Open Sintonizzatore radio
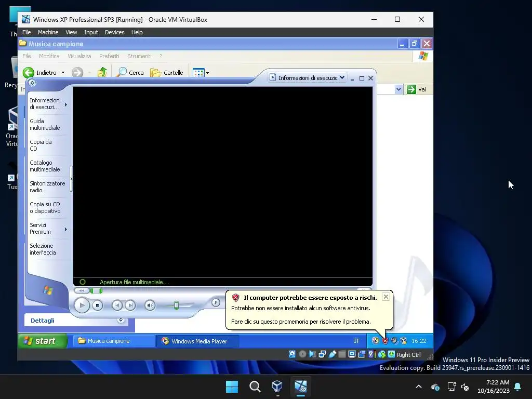 coord(47,187)
